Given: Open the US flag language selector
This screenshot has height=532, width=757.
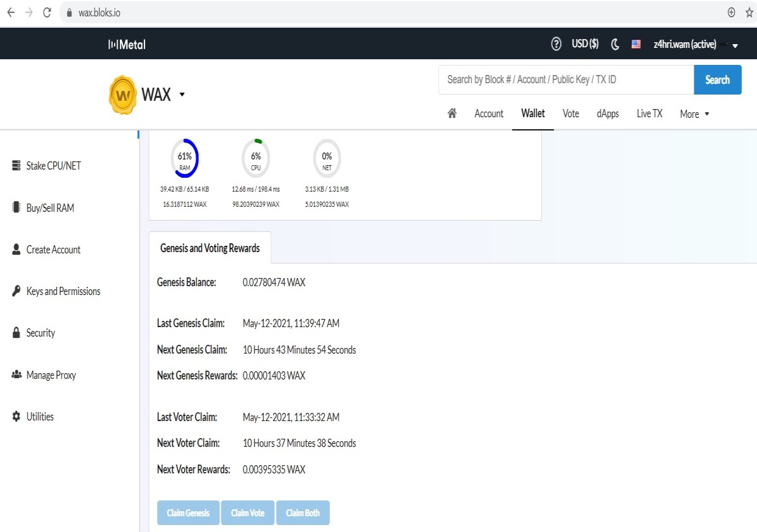Looking at the screenshot, I should 636,44.
